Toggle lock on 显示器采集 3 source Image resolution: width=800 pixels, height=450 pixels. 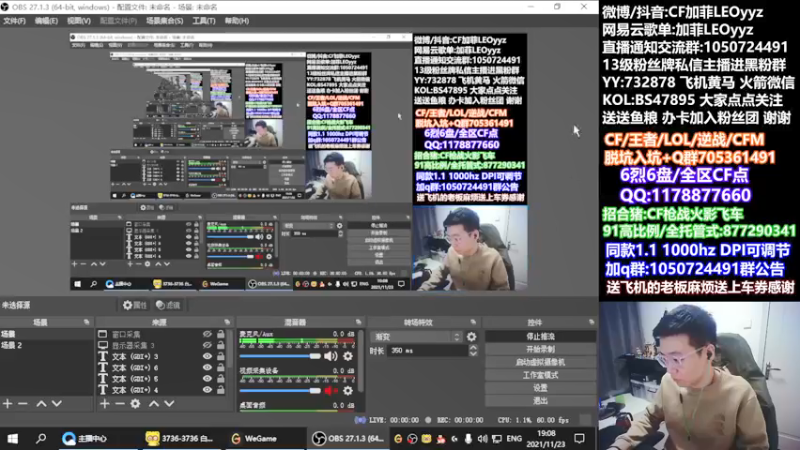[x=220, y=345]
